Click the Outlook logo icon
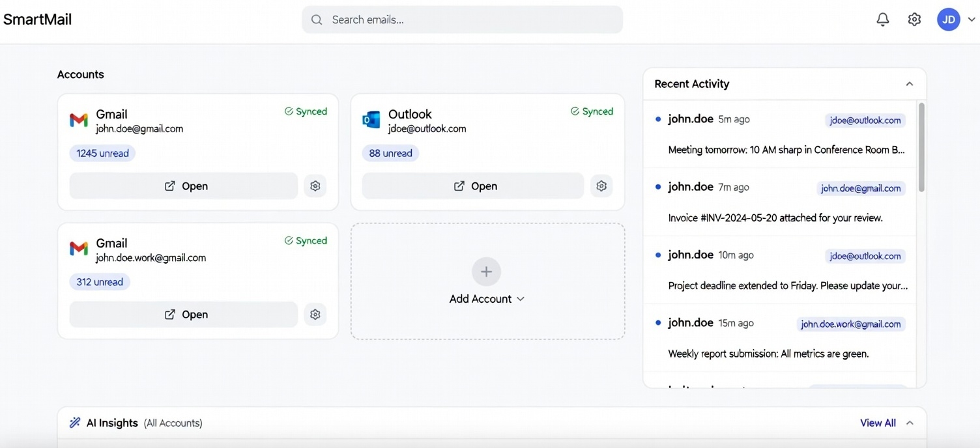This screenshot has width=980, height=448. 371,120
